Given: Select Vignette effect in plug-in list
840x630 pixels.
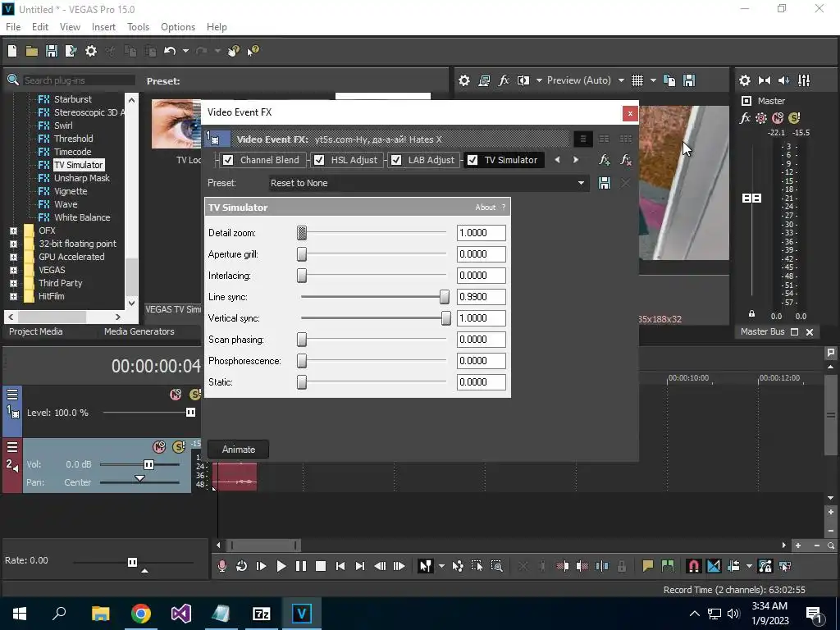Looking at the screenshot, I should click(71, 191).
